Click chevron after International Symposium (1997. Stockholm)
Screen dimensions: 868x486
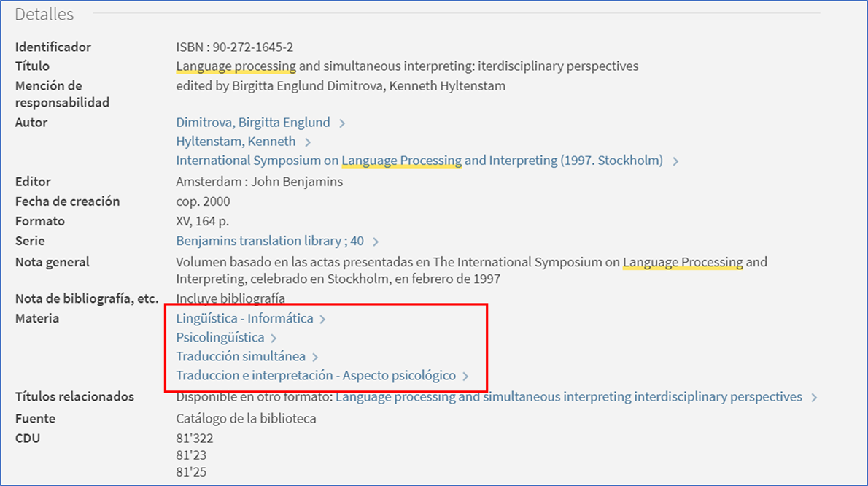coord(675,161)
